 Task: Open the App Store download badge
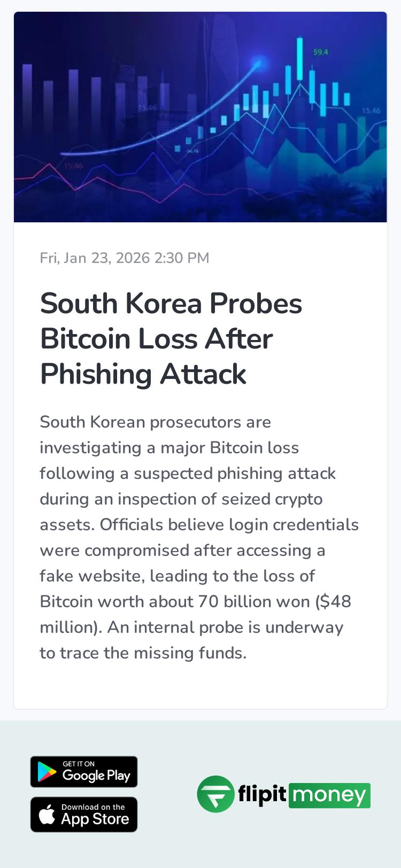click(x=84, y=815)
